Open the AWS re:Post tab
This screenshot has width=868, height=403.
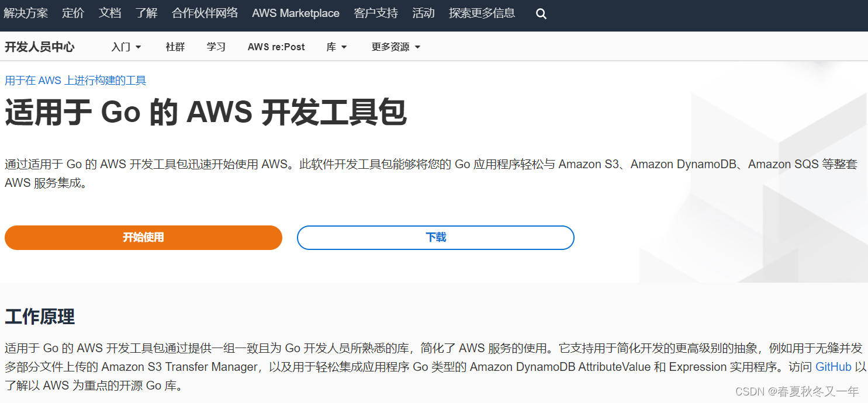point(276,47)
